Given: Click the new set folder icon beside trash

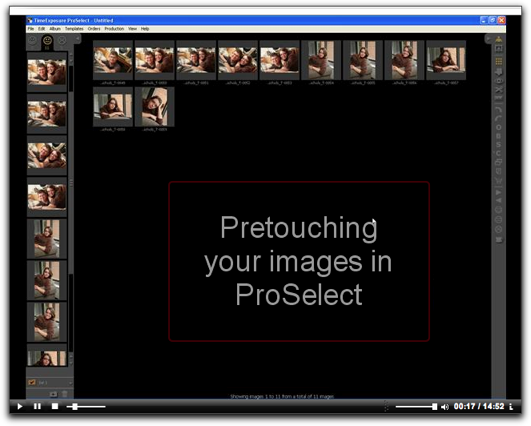Looking at the screenshot, I should 54,394.
